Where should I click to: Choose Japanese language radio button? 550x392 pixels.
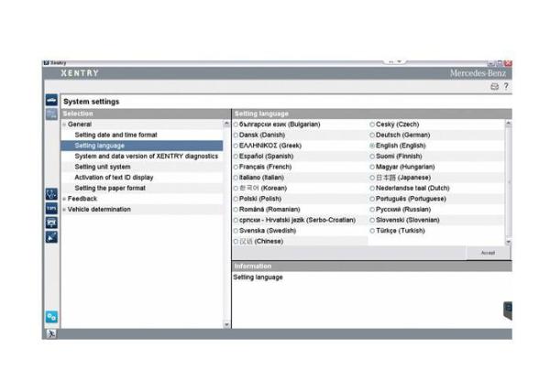pyautogui.click(x=372, y=178)
